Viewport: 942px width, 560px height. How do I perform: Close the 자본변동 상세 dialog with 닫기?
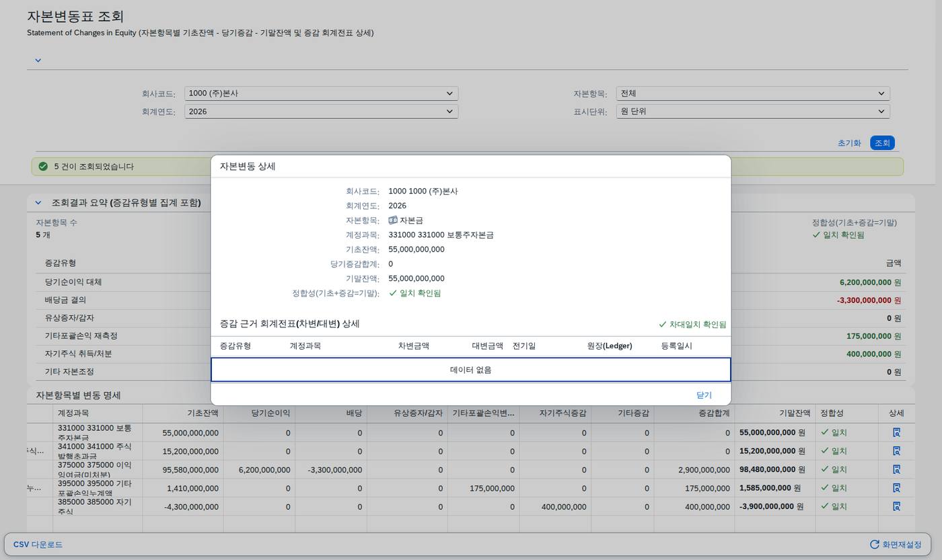pos(704,395)
